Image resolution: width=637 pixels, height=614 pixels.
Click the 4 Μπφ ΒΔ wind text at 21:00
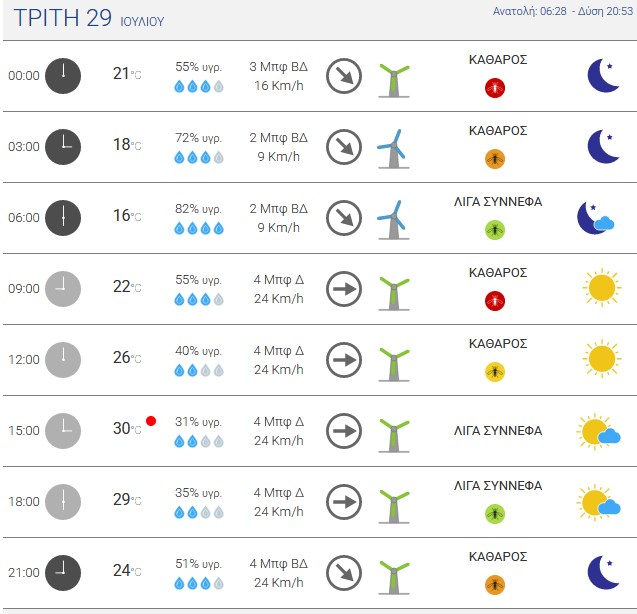[x=279, y=564]
